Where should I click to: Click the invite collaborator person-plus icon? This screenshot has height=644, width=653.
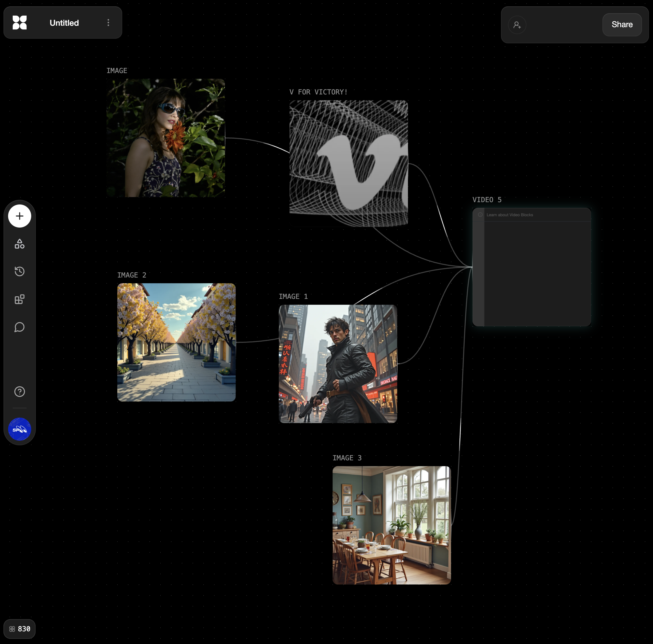click(517, 25)
